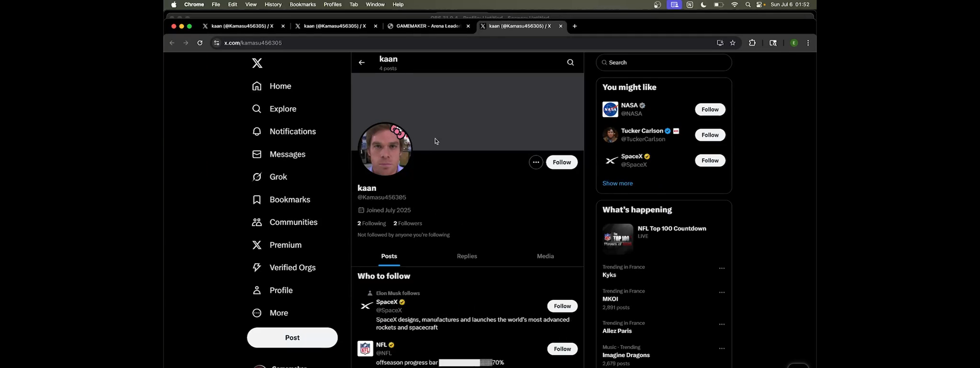Image resolution: width=980 pixels, height=368 pixels.
Task: Open the Kyks trending topic
Action: click(x=664, y=271)
